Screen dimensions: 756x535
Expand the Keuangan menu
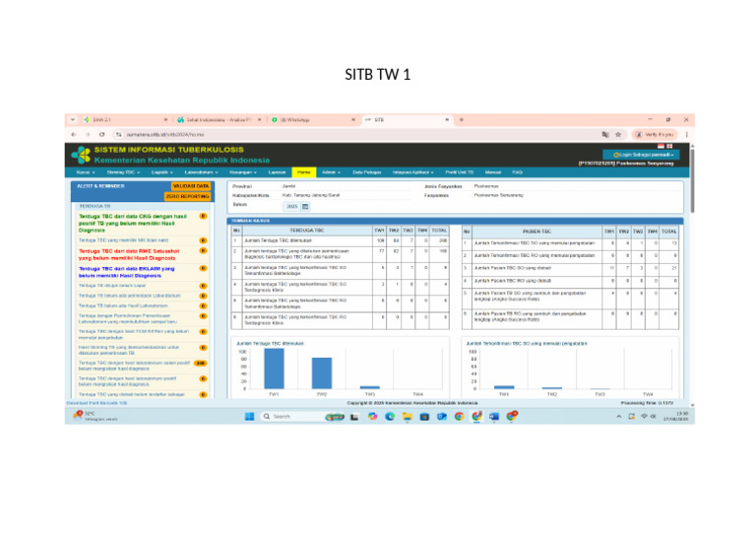click(x=242, y=172)
